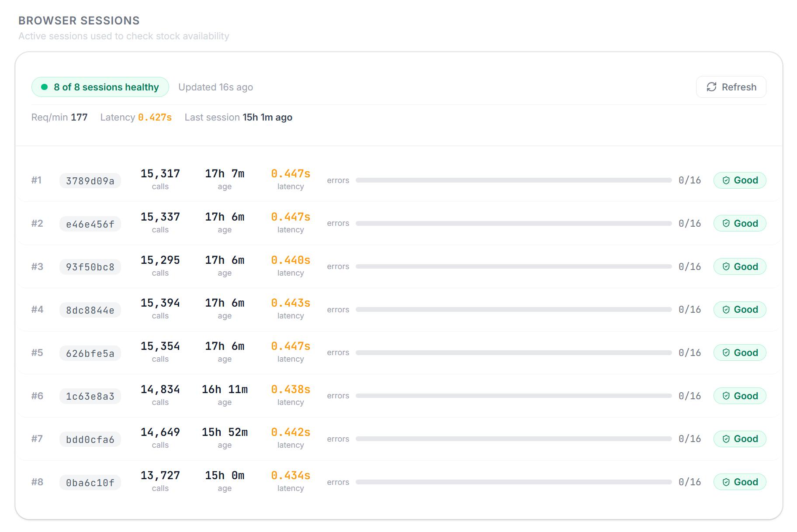Click the 0.440s latency value
The height and width of the screenshot is (532, 797).
tap(291, 260)
